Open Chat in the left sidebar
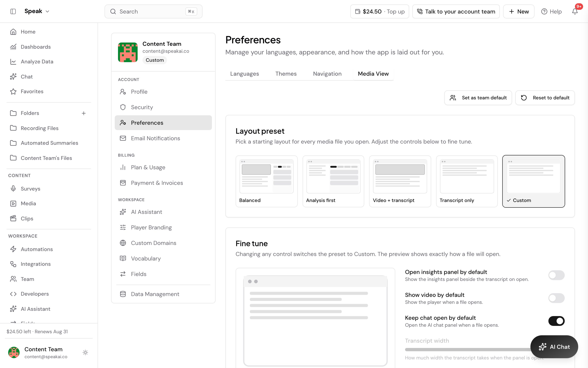 click(49, 77)
